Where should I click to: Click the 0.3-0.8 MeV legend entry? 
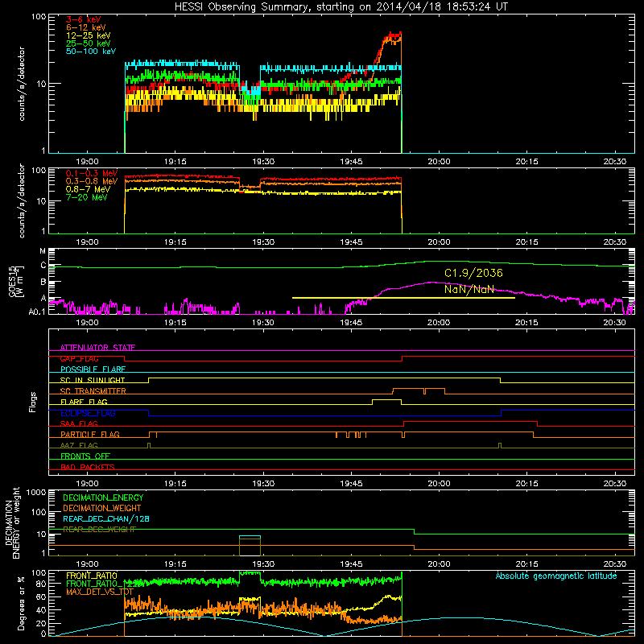pos(92,181)
